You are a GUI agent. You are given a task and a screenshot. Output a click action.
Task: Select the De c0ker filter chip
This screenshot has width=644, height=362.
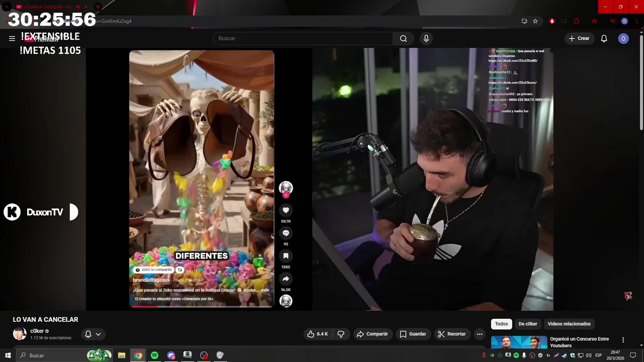(528, 324)
